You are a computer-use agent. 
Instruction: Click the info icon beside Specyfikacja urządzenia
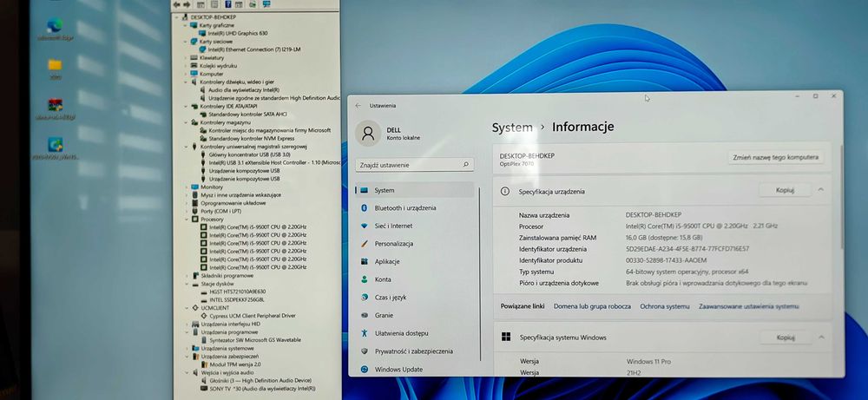504,191
